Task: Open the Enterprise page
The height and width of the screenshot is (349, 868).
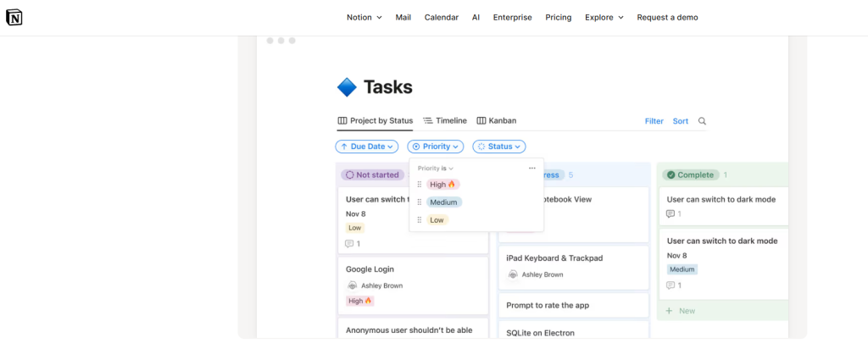Action: [512, 18]
